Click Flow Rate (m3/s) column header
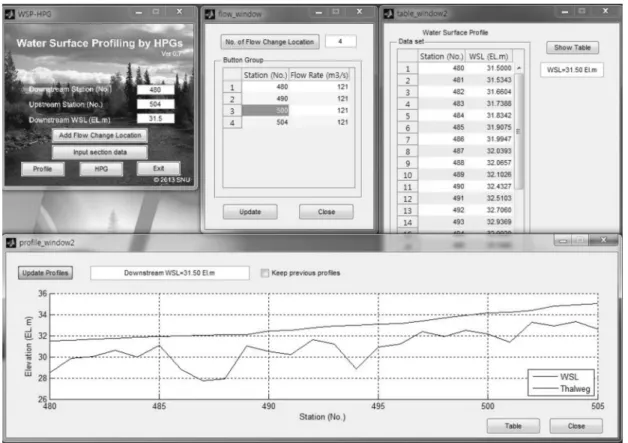 (319, 75)
